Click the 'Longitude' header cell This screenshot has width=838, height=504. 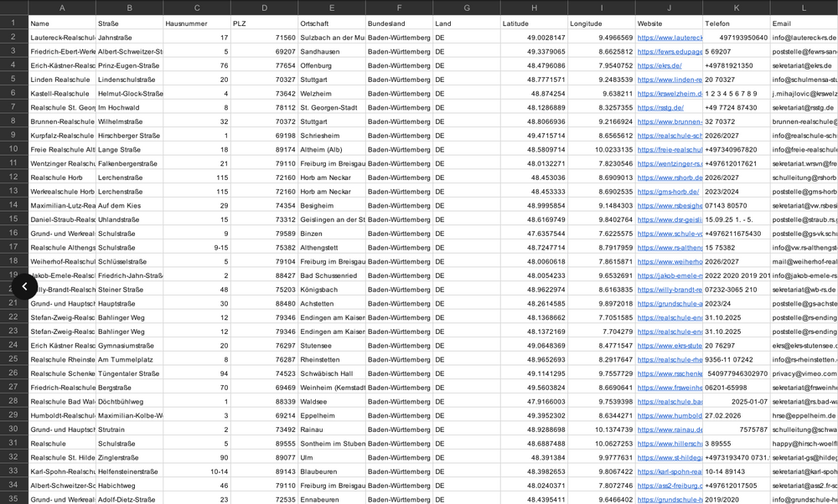(x=601, y=23)
